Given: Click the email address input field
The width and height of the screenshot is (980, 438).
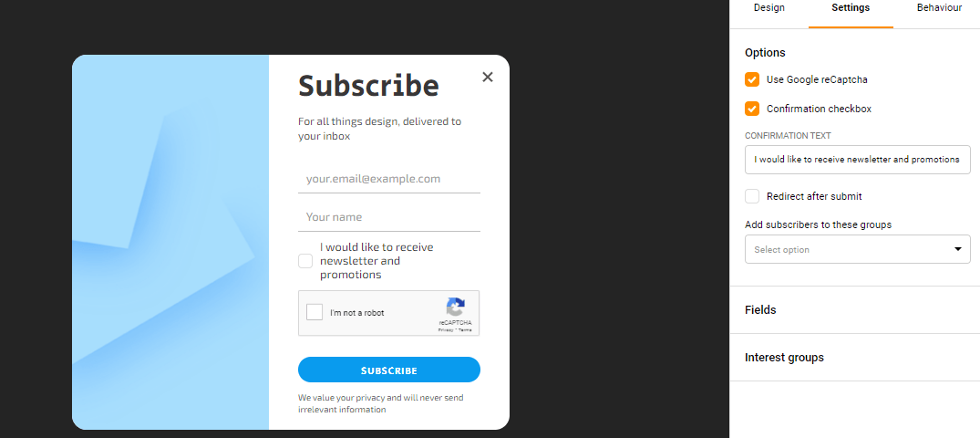Looking at the screenshot, I should pos(388,179).
